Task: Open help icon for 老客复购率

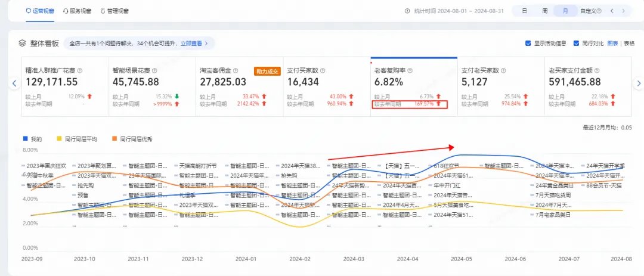Action: coord(410,71)
